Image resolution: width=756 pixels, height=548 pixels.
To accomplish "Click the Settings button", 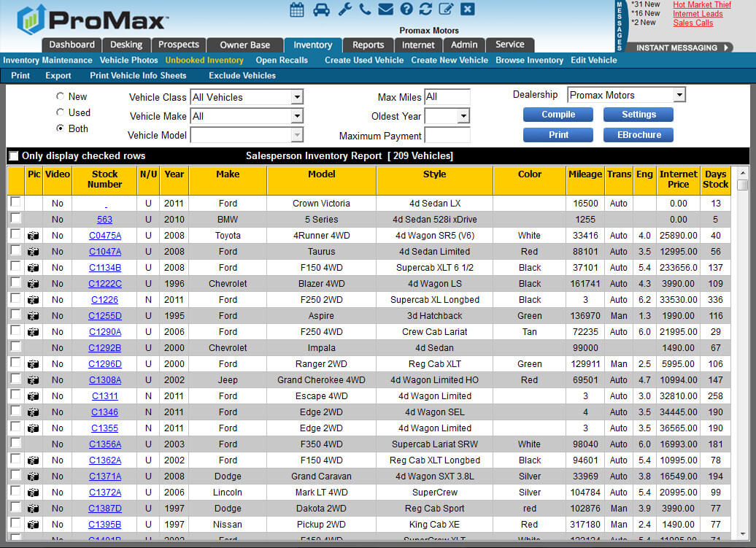I will [x=639, y=115].
